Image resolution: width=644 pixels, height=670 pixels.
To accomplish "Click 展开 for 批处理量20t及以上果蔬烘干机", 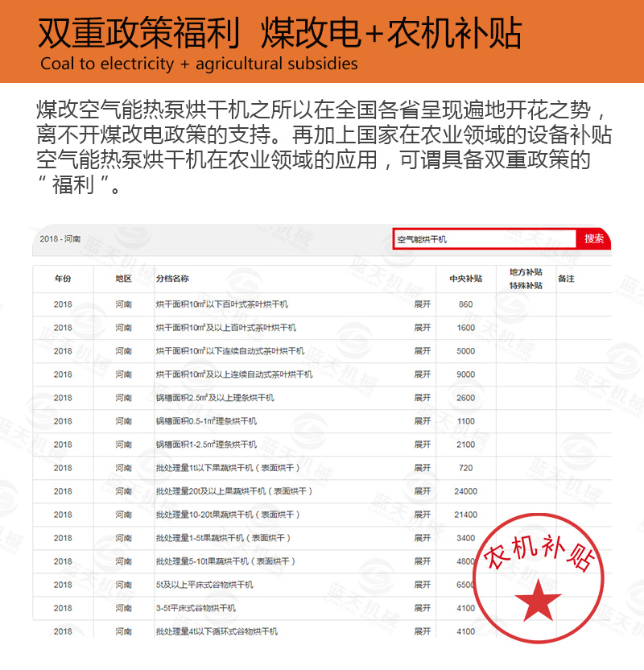I will [422, 491].
